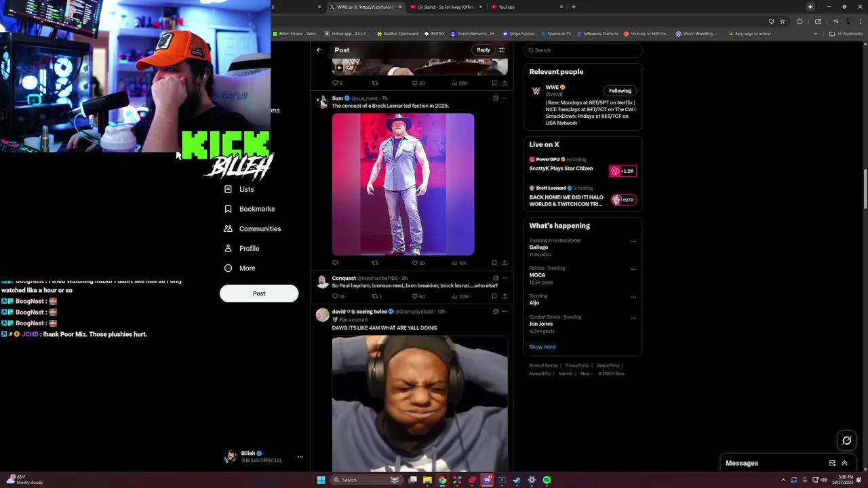Viewport: 868px width, 488px height.
Task: Open Windows Start menu
Action: (321, 480)
